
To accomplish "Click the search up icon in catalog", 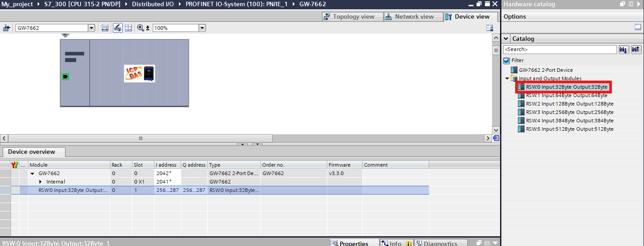I will point(636,50).
